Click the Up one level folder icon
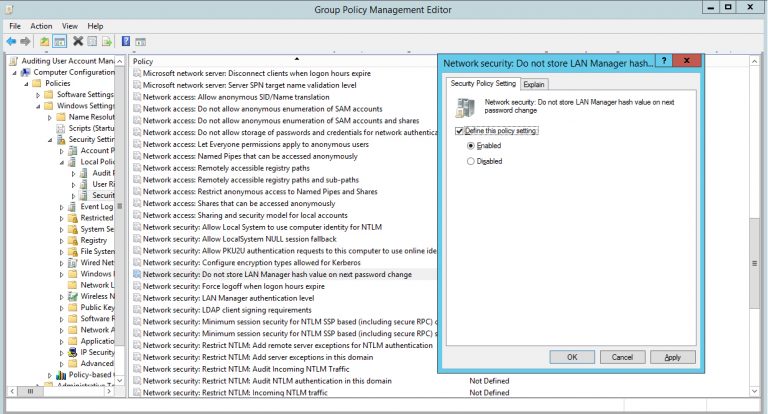Screen dimensions: 768x414 pos(45,41)
